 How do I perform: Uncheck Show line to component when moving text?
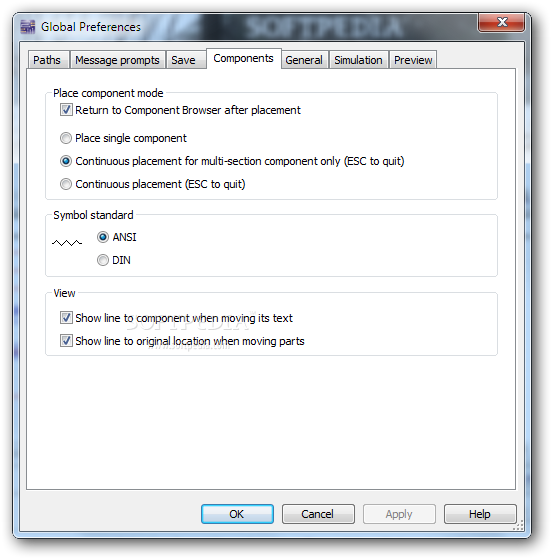pos(66,318)
